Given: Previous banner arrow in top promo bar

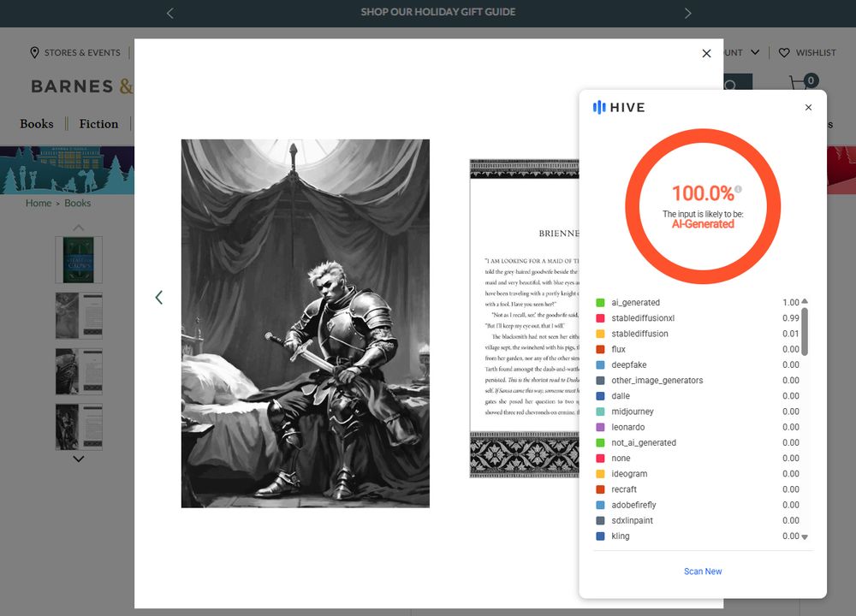Looking at the screenshot, I should coord(169,13).
